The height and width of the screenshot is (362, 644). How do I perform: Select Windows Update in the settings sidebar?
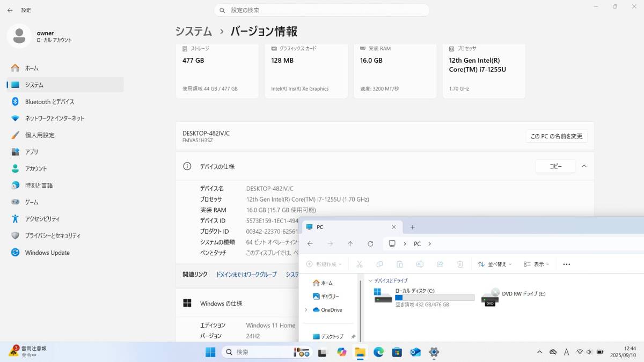pyautogui.click(x=47, y=253)
